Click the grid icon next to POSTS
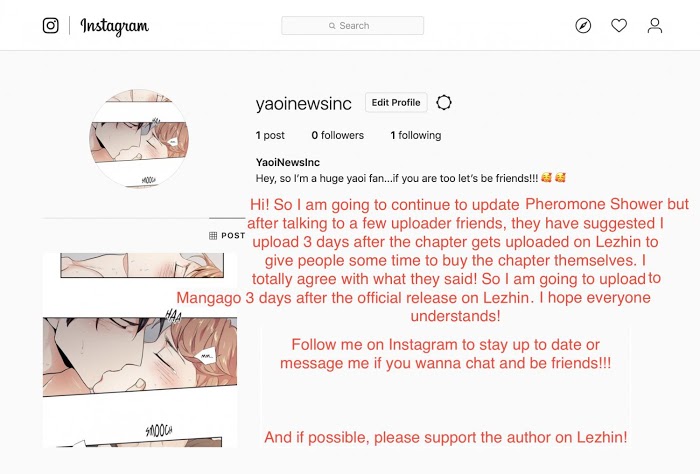The height and width of the screenshot is (474, 700). tap(213, 235)
